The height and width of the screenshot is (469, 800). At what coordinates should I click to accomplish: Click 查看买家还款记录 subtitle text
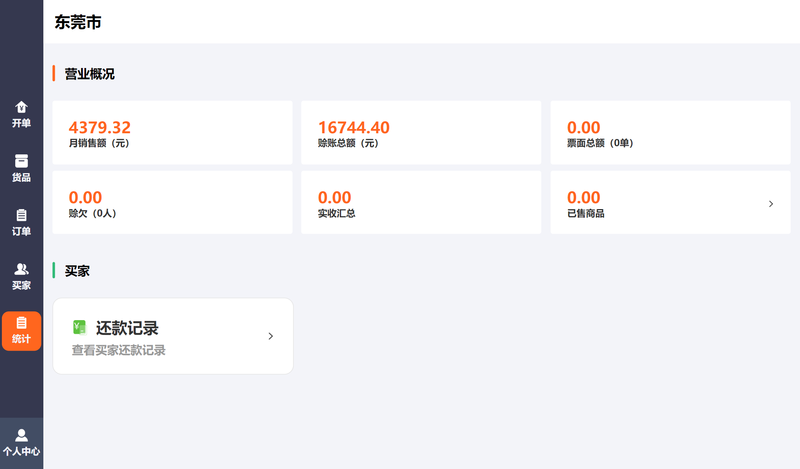click(x=118, y=350)
